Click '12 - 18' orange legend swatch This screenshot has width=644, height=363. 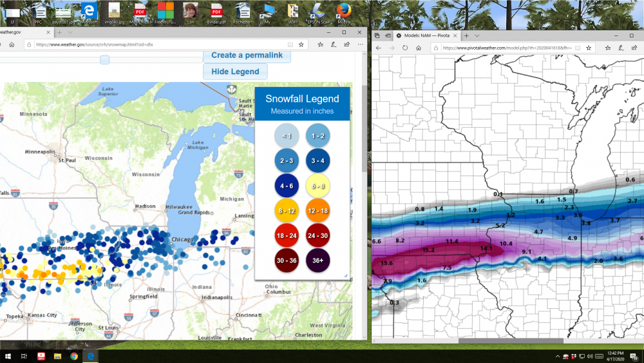(318, 211)
